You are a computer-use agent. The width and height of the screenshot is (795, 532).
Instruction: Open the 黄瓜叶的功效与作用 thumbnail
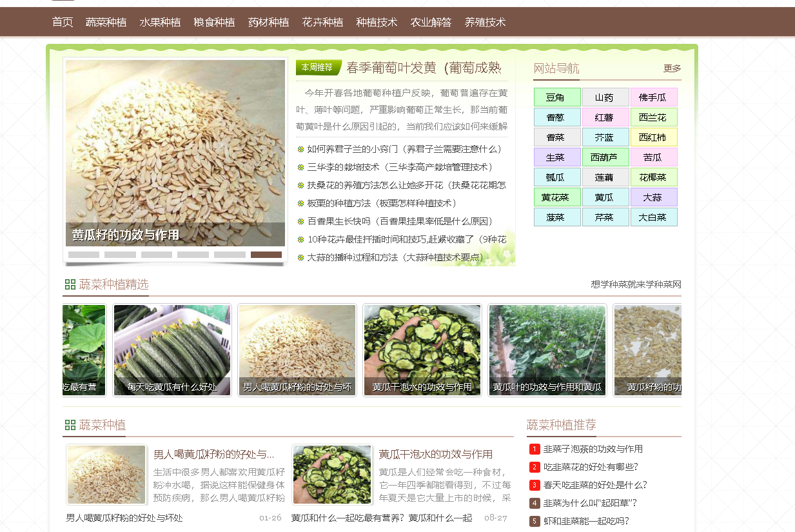point(547,350)
